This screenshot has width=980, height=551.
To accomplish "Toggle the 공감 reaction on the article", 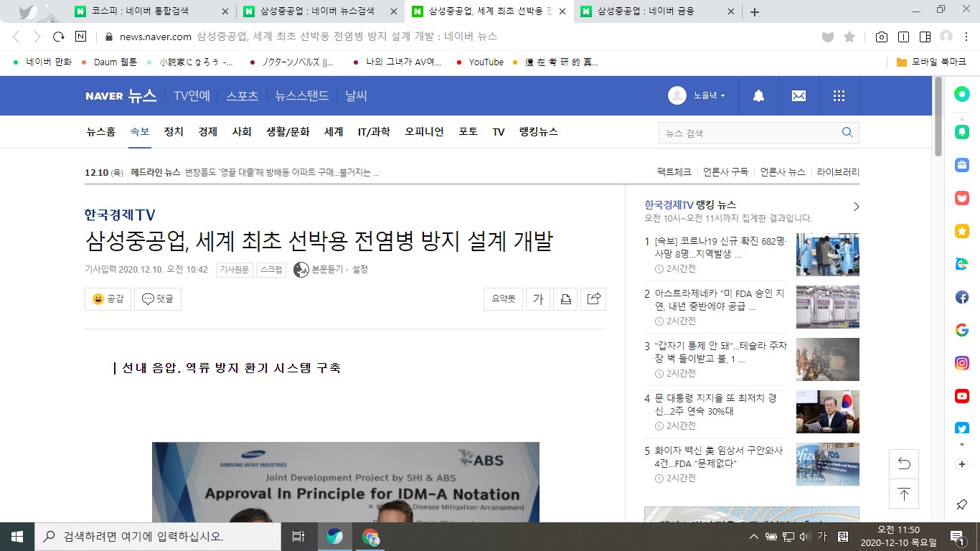I will click(108, 299).
